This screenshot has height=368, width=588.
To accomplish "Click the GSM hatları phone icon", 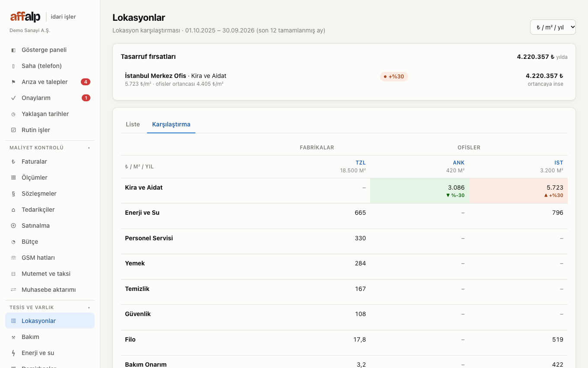I will 13,258.
